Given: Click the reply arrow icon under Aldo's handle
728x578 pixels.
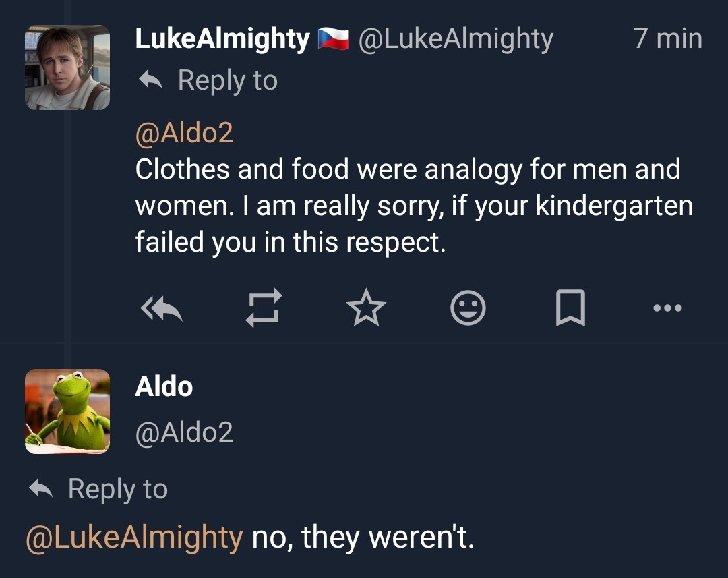Looking at the screenshot, I should tap(41, 489).
